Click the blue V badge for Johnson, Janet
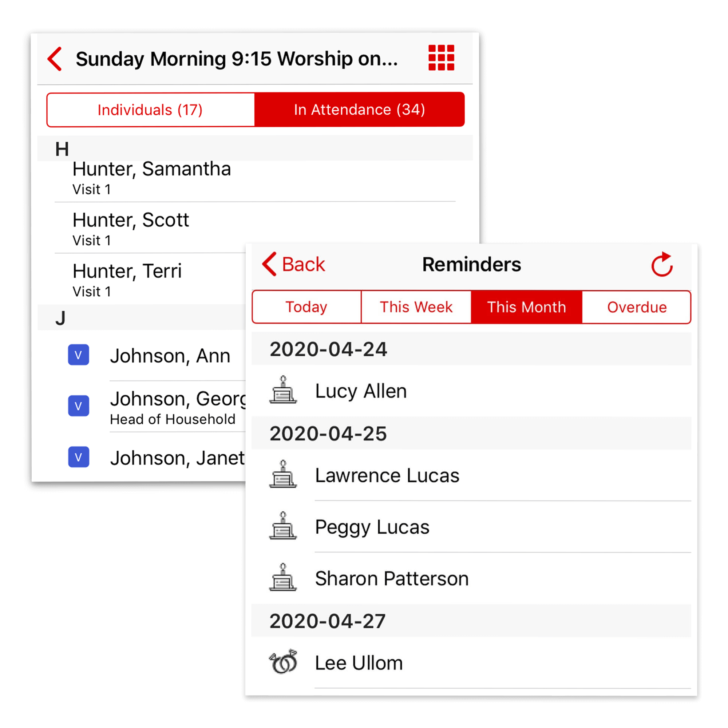 78,457
